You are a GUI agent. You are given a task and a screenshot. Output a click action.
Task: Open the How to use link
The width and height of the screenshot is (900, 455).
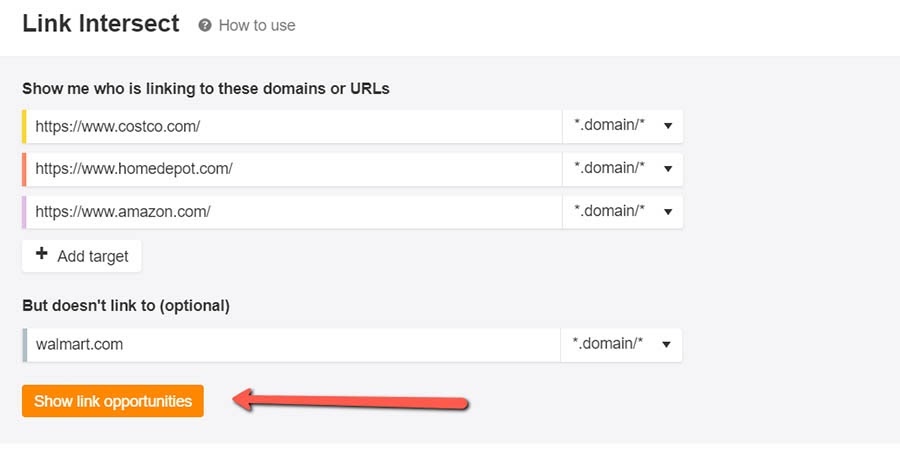[257, 25]
